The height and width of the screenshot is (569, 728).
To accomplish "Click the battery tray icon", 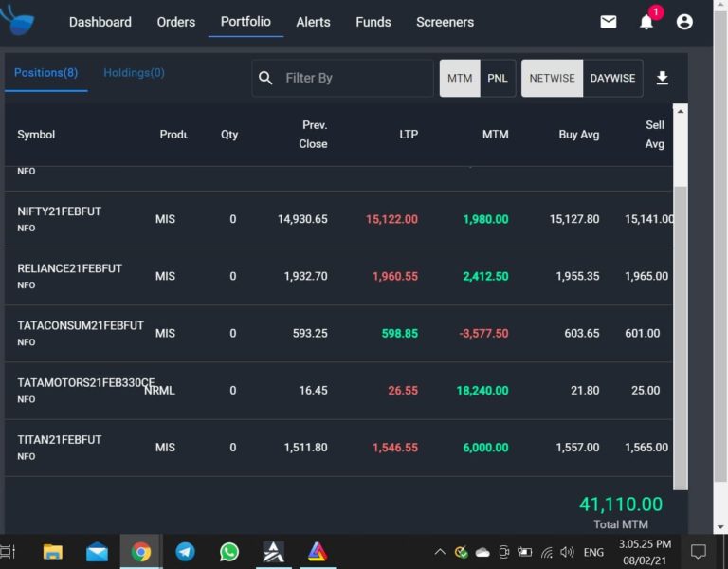I will [524, 552].
